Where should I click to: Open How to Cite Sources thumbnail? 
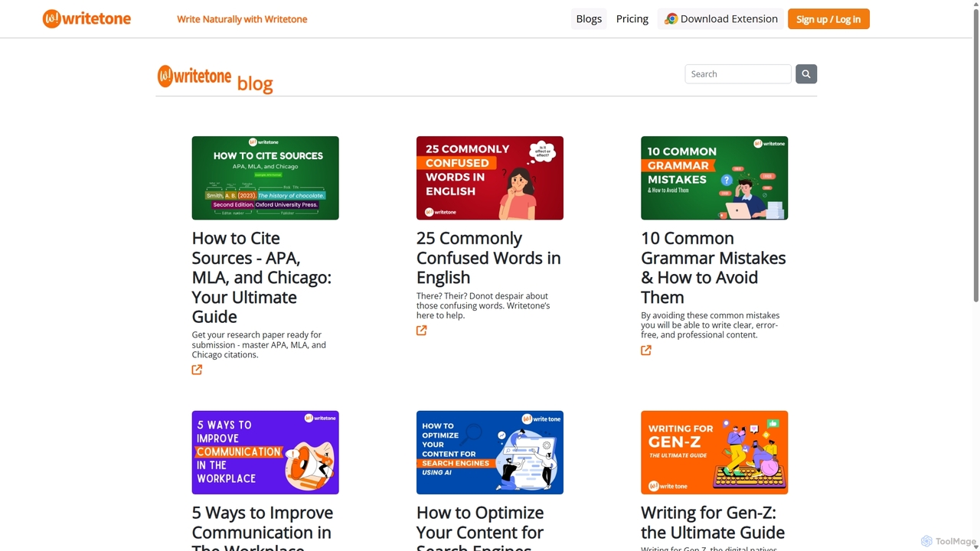265,178
